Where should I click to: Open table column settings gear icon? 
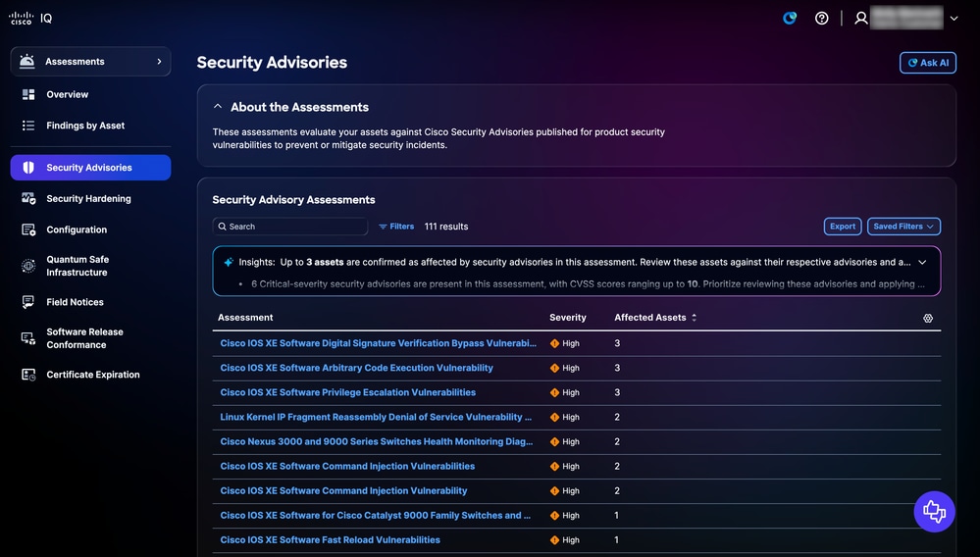[928, 319]
